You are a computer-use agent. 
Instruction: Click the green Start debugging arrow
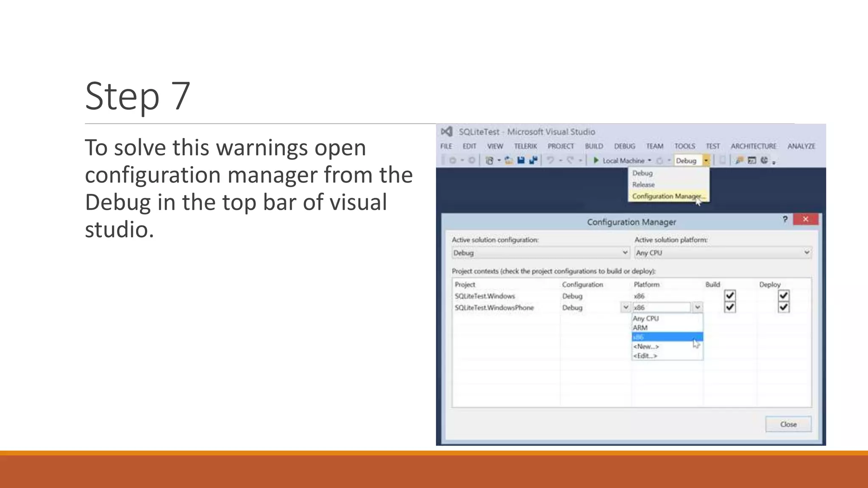point(596,160)
